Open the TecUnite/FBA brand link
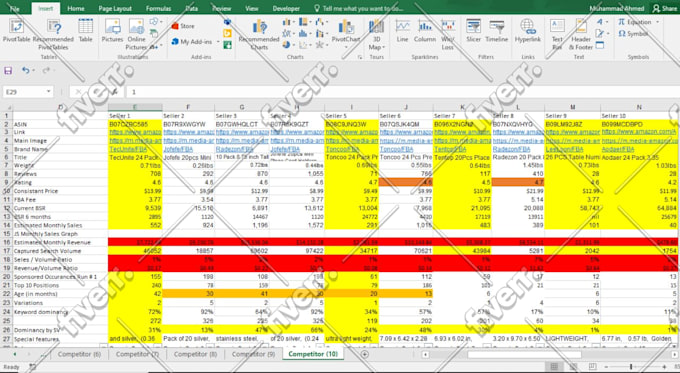The width and height of the screenshot is (680, 373). tap(128, 149)
